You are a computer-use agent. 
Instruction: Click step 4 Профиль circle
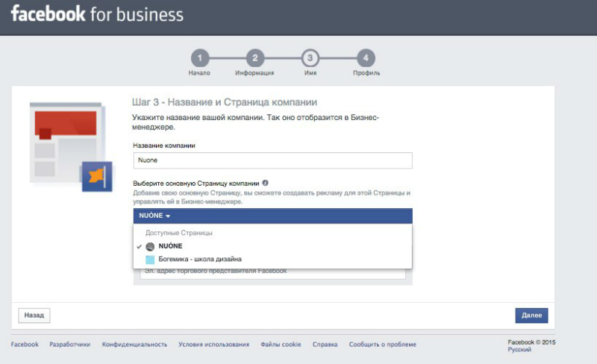point(366,58)
